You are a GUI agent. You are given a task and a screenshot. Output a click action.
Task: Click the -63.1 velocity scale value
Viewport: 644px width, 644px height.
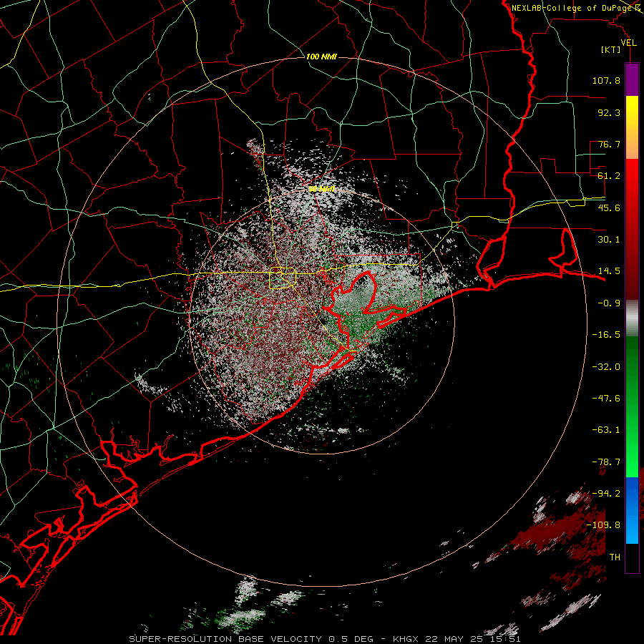606,430
